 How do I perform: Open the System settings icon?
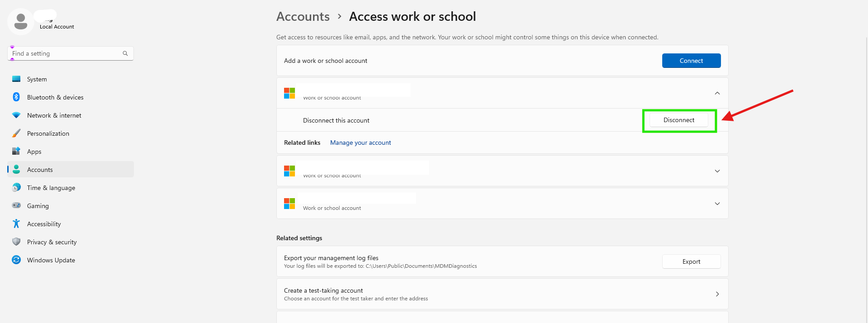click(x=16, y=79)
